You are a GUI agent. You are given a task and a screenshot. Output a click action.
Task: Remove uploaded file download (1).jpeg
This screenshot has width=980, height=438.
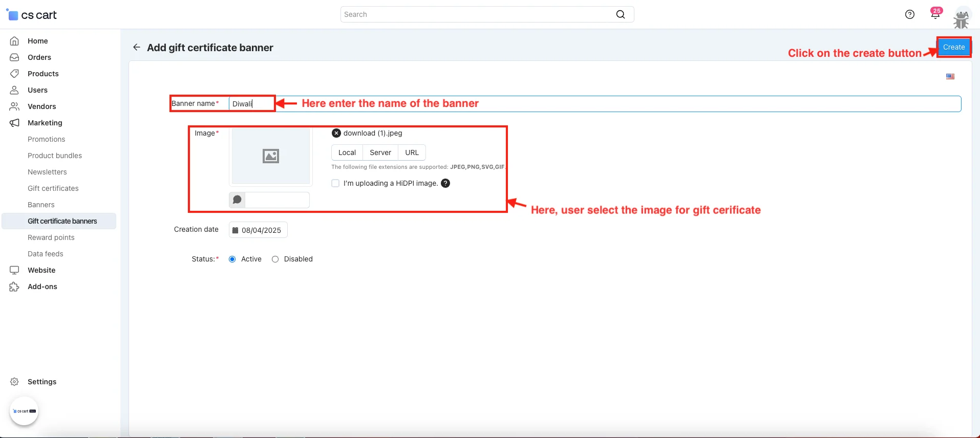click(x=336, y=133)
